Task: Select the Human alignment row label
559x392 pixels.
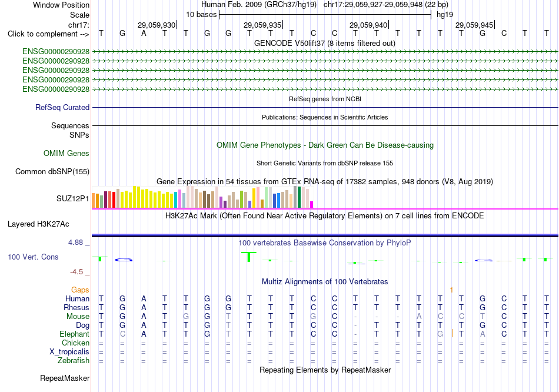Action: 77,299
